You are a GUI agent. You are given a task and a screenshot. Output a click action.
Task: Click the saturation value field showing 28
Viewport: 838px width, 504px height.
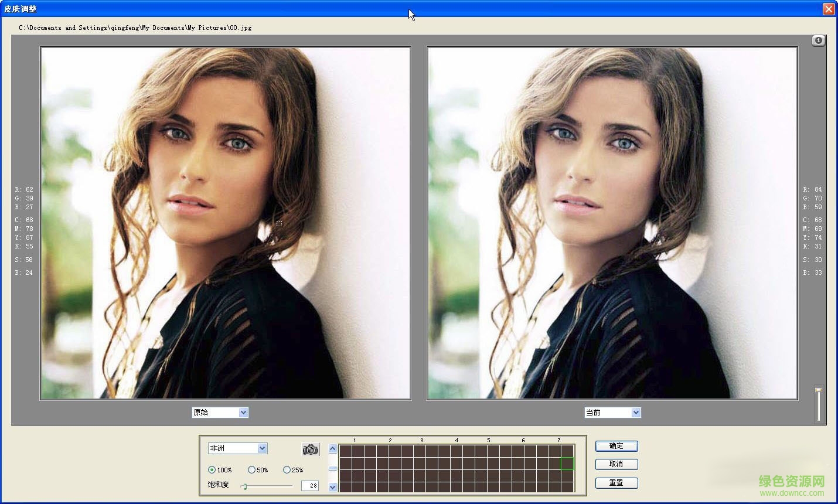click(310, 485)
